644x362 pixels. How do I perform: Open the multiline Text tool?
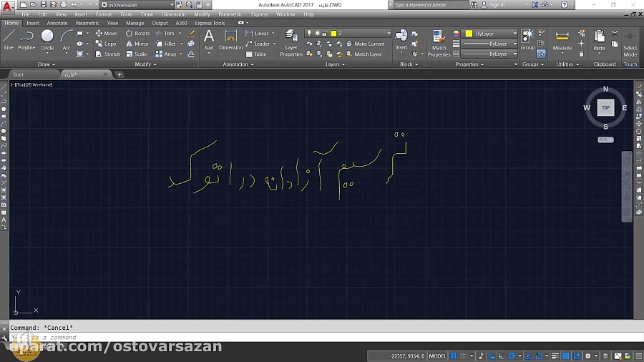tap(209, 40)
